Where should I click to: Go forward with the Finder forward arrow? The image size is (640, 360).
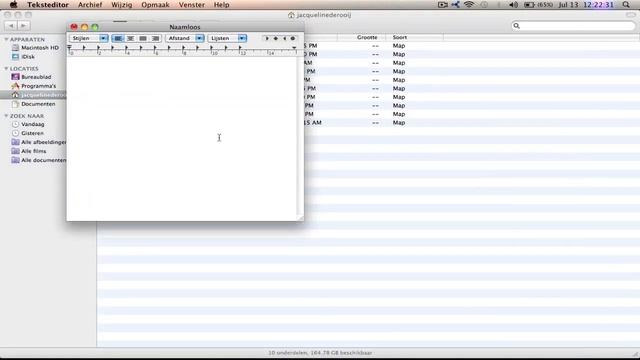tap(24, 26)
